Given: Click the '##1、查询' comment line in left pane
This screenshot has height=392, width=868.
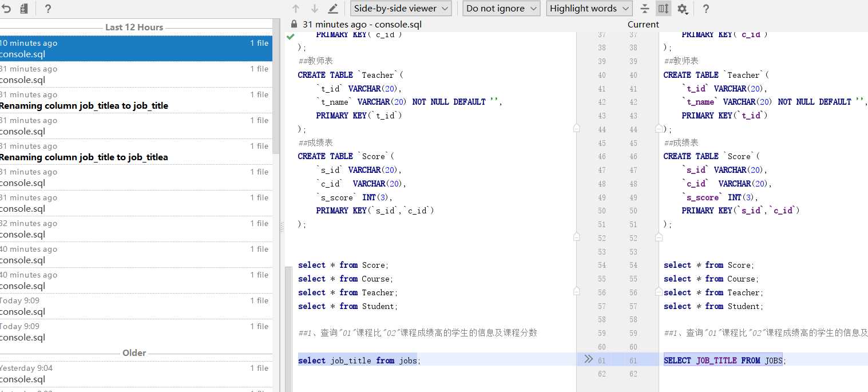Looking at the screenshot, I should coord(417,333).
